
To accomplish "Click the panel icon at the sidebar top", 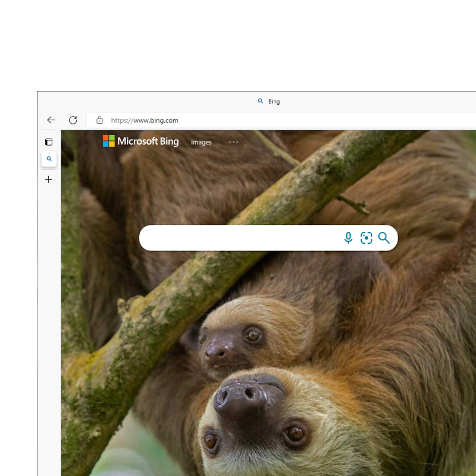I will tap(49, 142).
